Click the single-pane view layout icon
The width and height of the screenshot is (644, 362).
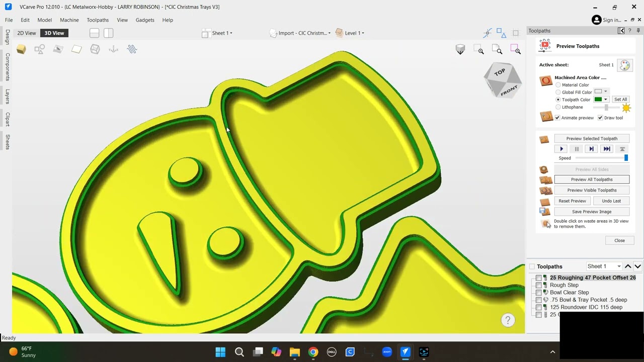tap(94, 33)
